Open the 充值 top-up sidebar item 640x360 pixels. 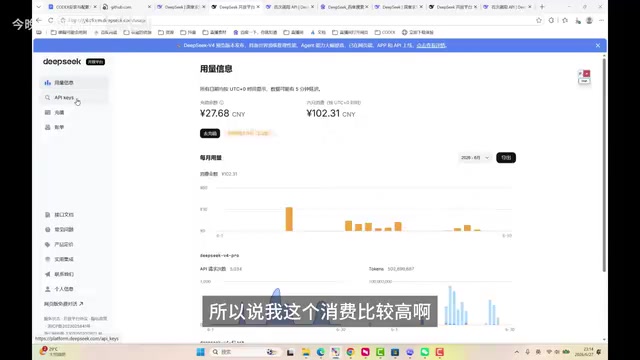click(x=74, y=112)
